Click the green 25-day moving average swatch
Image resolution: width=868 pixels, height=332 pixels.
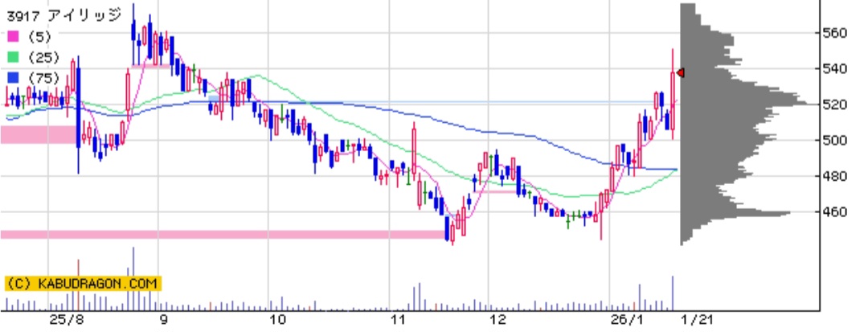[x=12, y=57]
